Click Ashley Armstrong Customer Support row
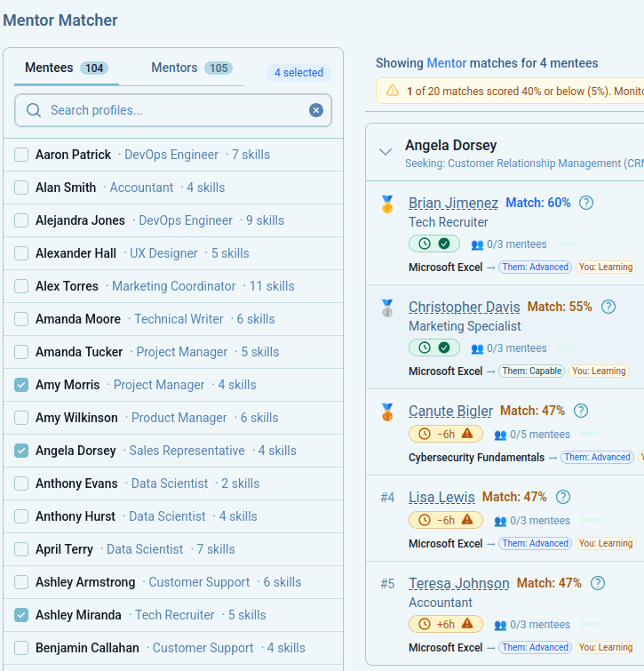The image size is (644, 671). point(173,582)
